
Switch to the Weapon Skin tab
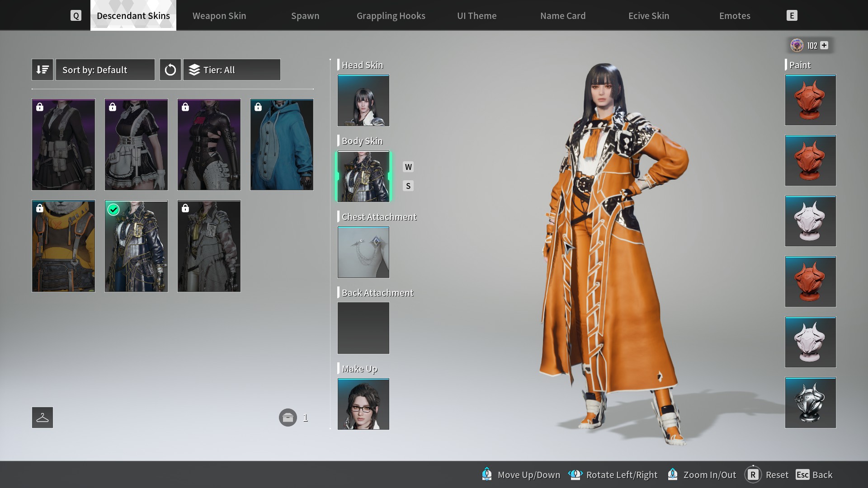tap(219, 16)
